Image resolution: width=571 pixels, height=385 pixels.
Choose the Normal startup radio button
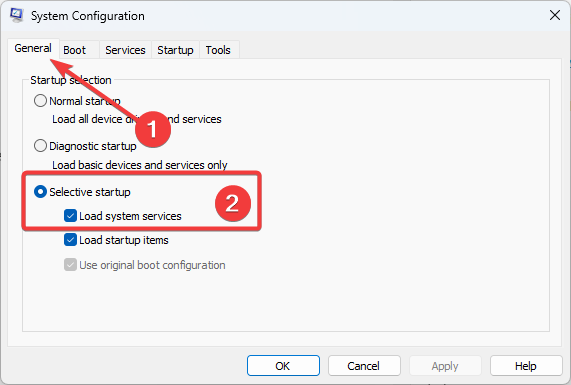pos(40,101)
